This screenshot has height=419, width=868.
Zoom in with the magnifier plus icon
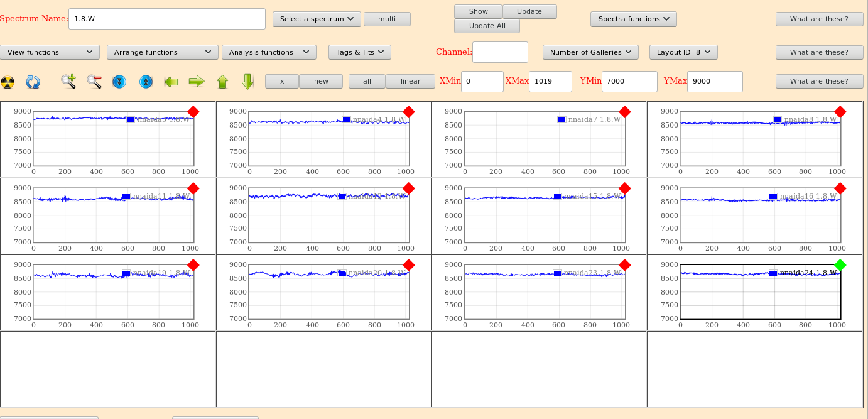point(68,81)
